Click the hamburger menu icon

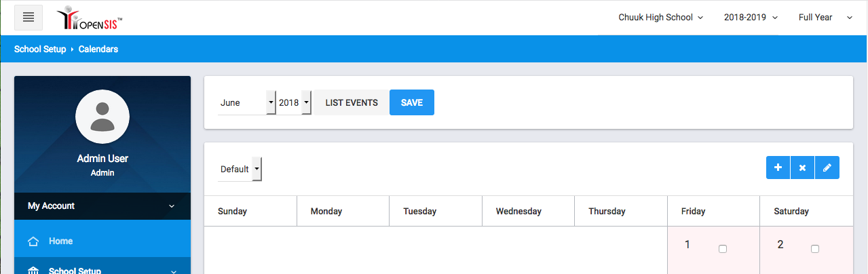(x=29, y=18)
